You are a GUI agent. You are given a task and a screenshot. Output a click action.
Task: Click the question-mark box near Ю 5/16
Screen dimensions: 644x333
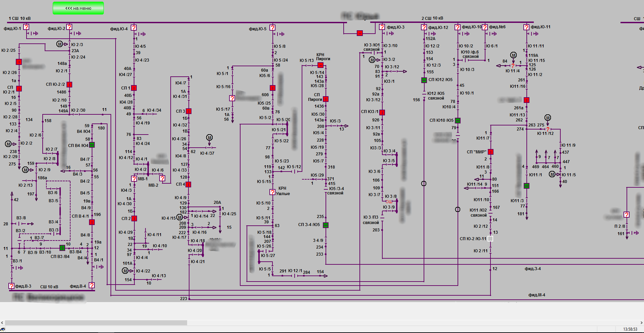point(232,98)
